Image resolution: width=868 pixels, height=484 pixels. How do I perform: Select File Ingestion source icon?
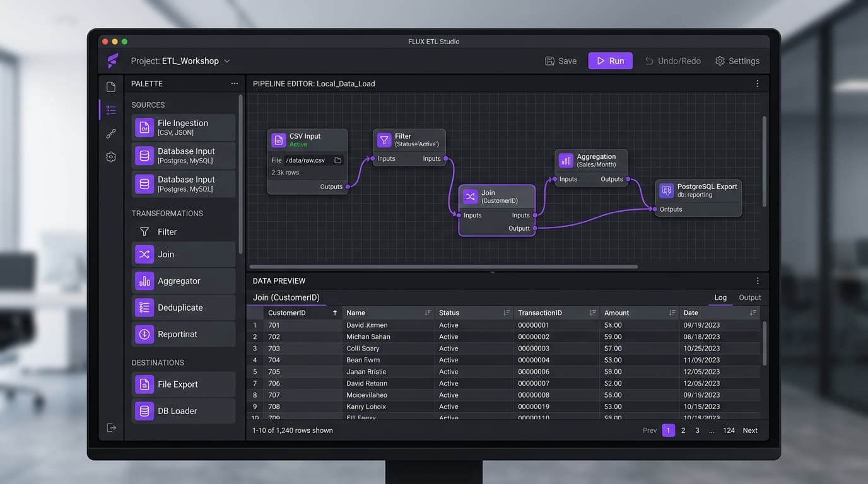click(144, 127)
